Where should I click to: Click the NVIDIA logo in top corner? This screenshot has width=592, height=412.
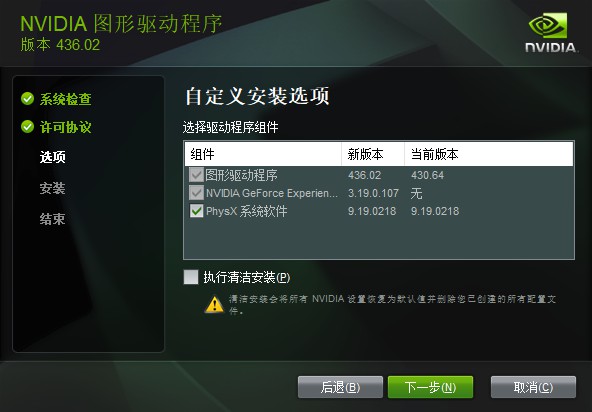[550, 33]
